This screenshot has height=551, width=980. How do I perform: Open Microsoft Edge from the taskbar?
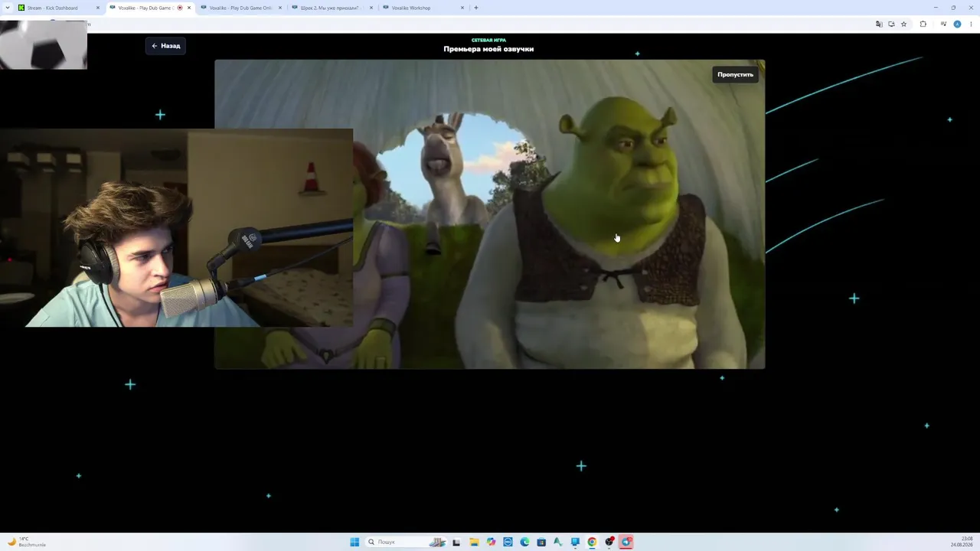click(524, 542)
